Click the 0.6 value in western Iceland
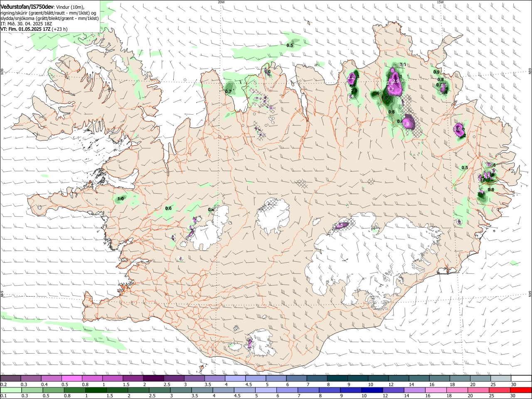Viewport: 532px width, 399px height. [168, 208]
